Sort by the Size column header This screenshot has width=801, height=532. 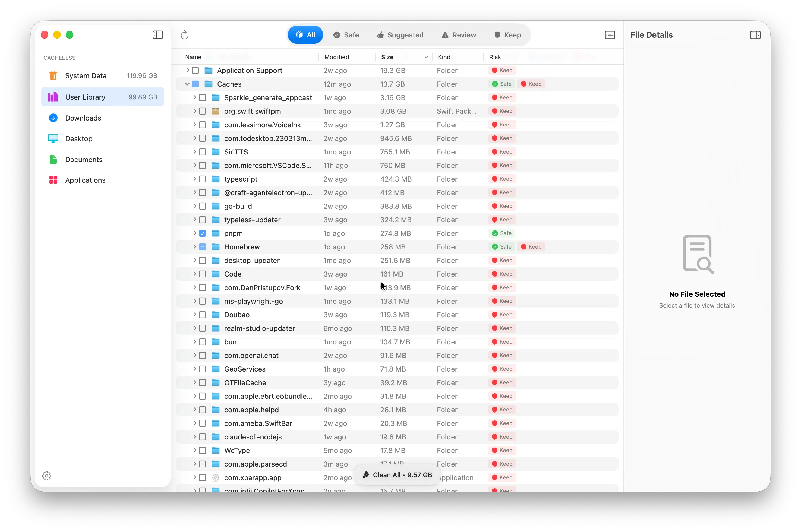387,57
